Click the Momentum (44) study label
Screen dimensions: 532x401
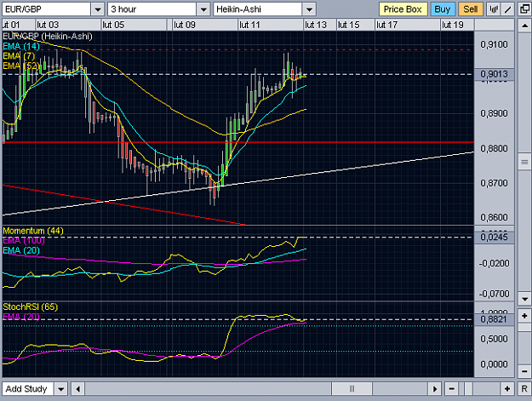click(33, 231)
